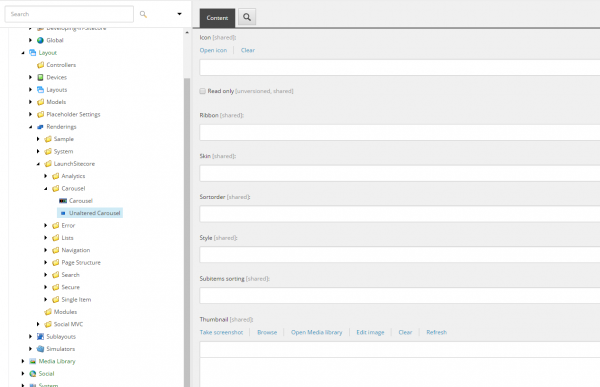The image size is (600, 387).
Task: Click the Sortorder input field
Action: [399, 214]
